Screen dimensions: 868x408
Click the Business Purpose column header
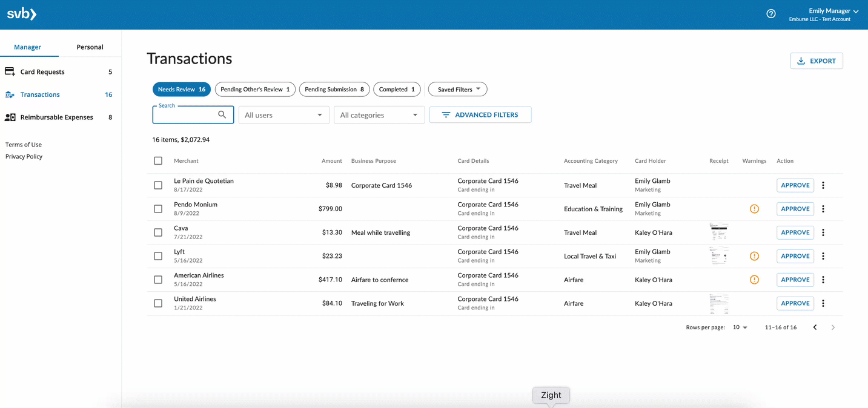[374, 161]
